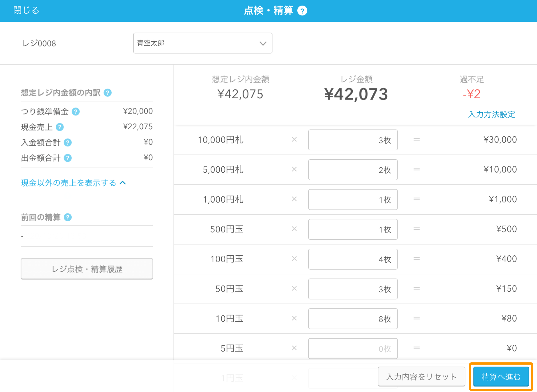Click the ¥20,000 つり銭準備金 amount
537x392 pixels.
tap(138, 111)
